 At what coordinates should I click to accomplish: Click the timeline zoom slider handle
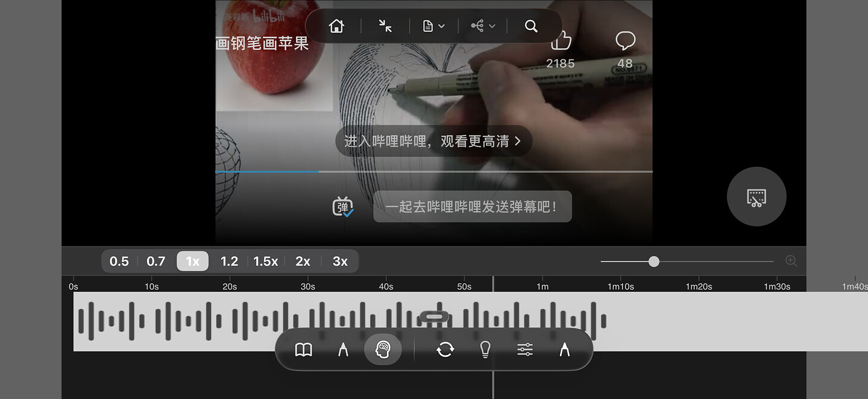[654, 261]
